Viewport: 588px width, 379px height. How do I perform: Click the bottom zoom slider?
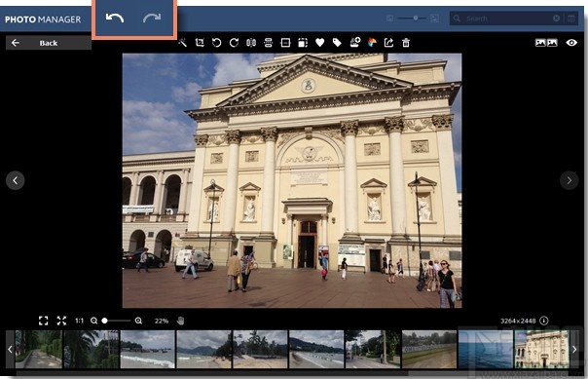[x=116, y=321]
